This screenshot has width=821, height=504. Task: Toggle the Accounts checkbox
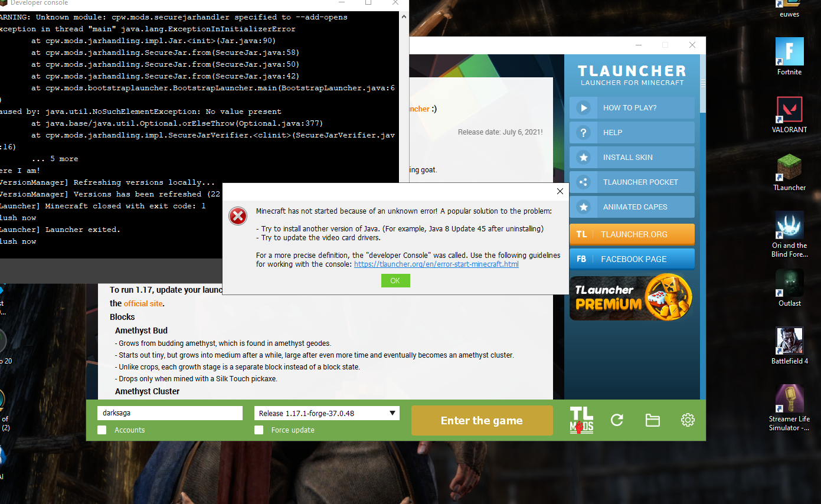102,430
